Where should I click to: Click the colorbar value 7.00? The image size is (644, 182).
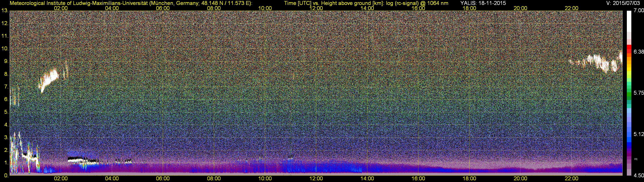click(x=638, y=10)
